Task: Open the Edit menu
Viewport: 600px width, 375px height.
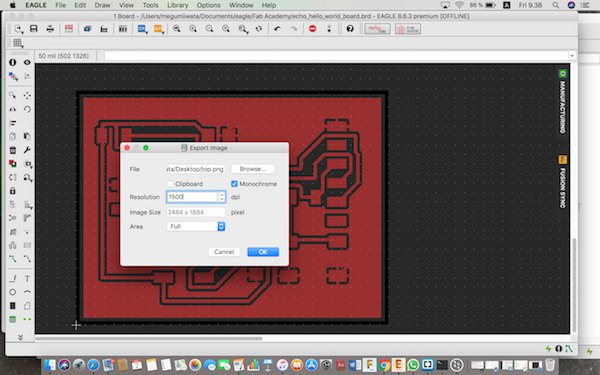Action: tap(80, 5)
